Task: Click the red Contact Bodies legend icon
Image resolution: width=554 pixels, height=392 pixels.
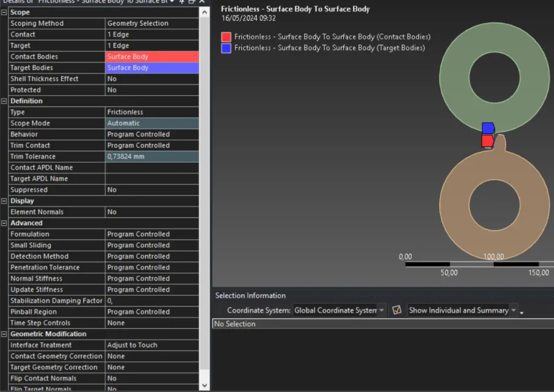Action: pyautogui.click(x=226, y=37)
